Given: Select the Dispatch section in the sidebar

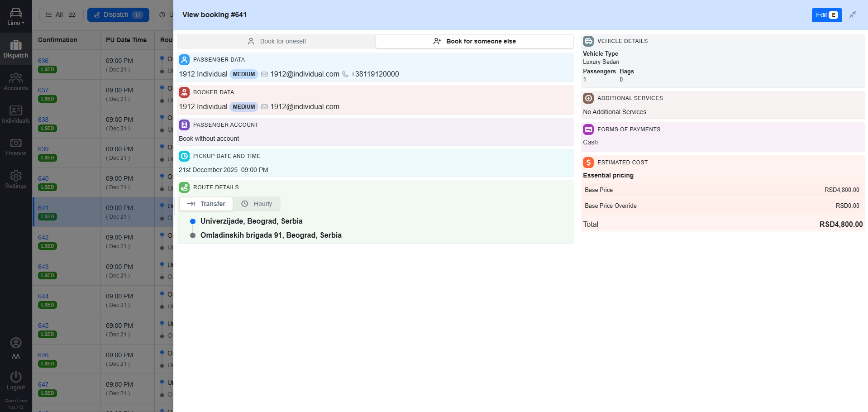Looking at the screenshot, I should (16, 49).
